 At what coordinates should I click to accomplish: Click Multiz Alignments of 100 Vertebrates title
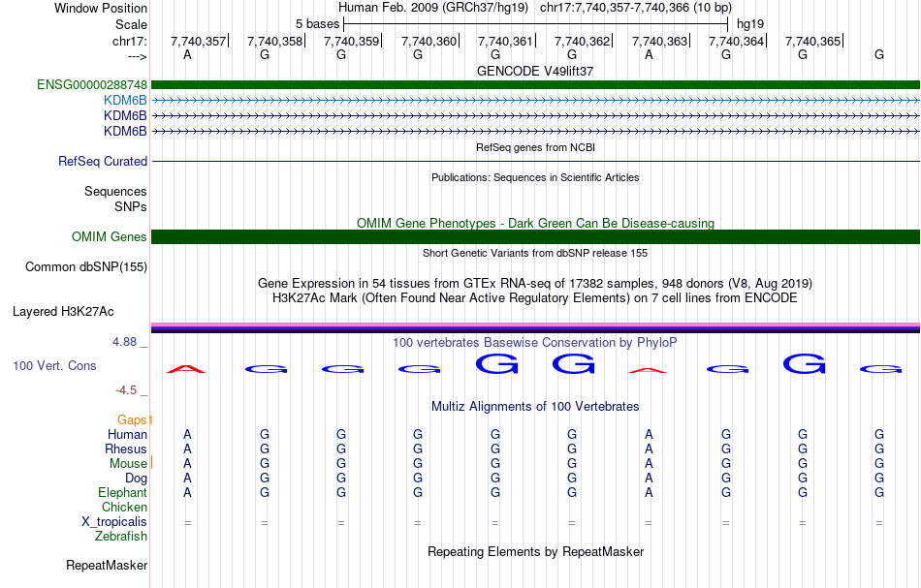(535, 407)
